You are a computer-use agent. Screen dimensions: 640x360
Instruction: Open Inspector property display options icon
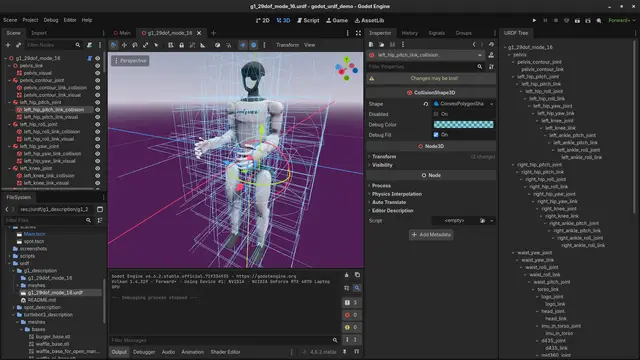click(491, 67)
